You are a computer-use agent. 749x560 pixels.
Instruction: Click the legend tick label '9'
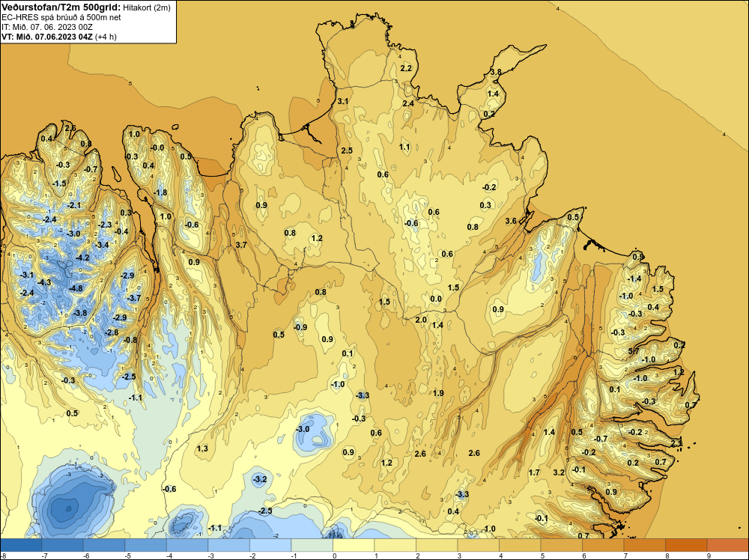coord(709,556)
